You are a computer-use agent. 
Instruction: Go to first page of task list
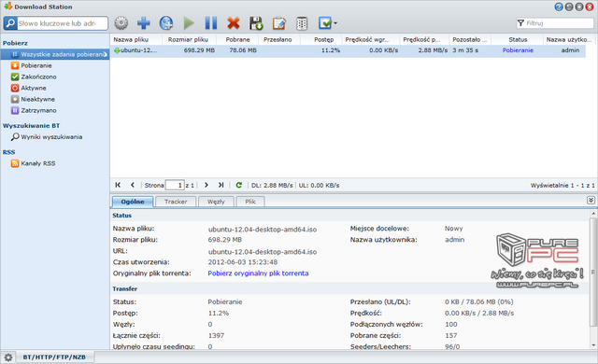coord(118,185)
